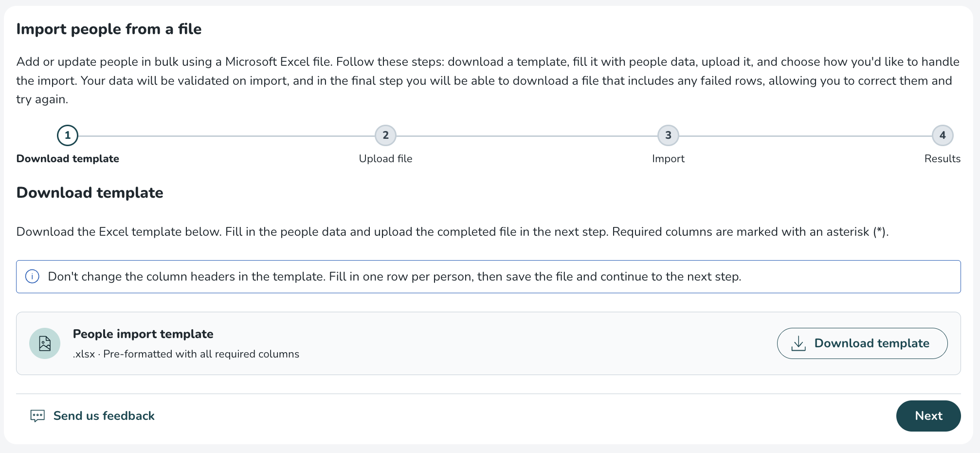The width and height of the screenshot is (980, 453).
Task: Click the feedback speech bubble icon
Action: pyautogui.click(x=37, y=416)
